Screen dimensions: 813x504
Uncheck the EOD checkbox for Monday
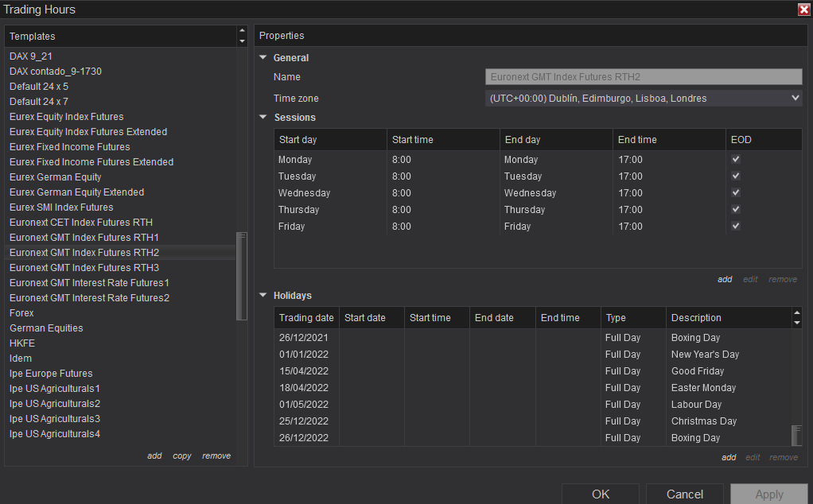[x=736, y=160]
